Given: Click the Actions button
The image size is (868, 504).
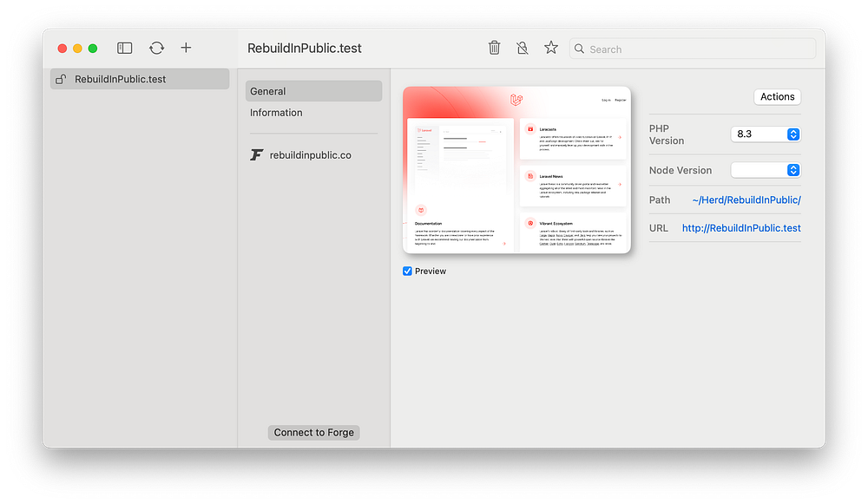Looking at the screenshot, I should pos(777,97).
